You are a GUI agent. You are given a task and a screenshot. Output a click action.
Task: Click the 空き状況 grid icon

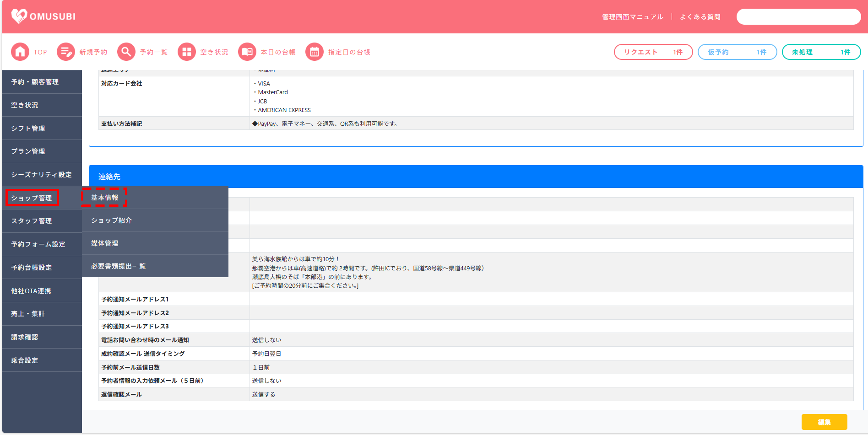coord(187,52)
